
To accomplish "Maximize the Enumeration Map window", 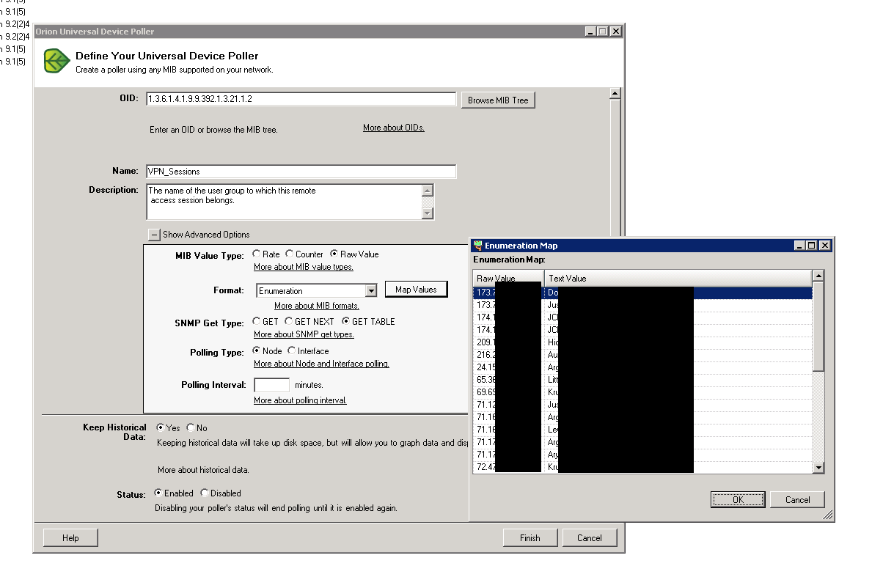I will point(812,246).
